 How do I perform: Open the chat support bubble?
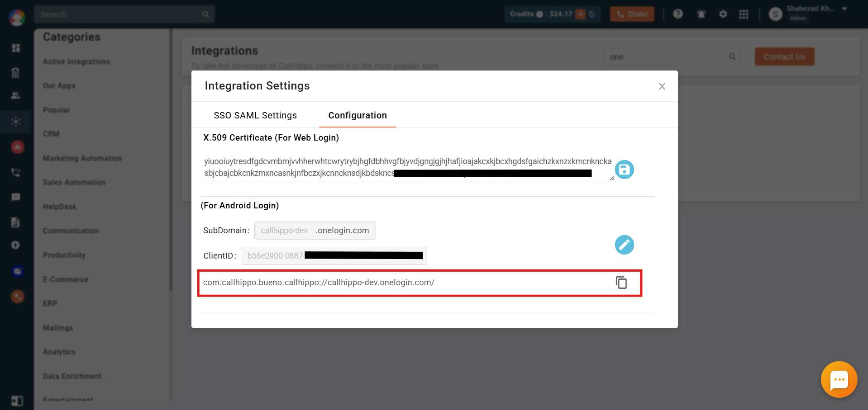[839, 379]
